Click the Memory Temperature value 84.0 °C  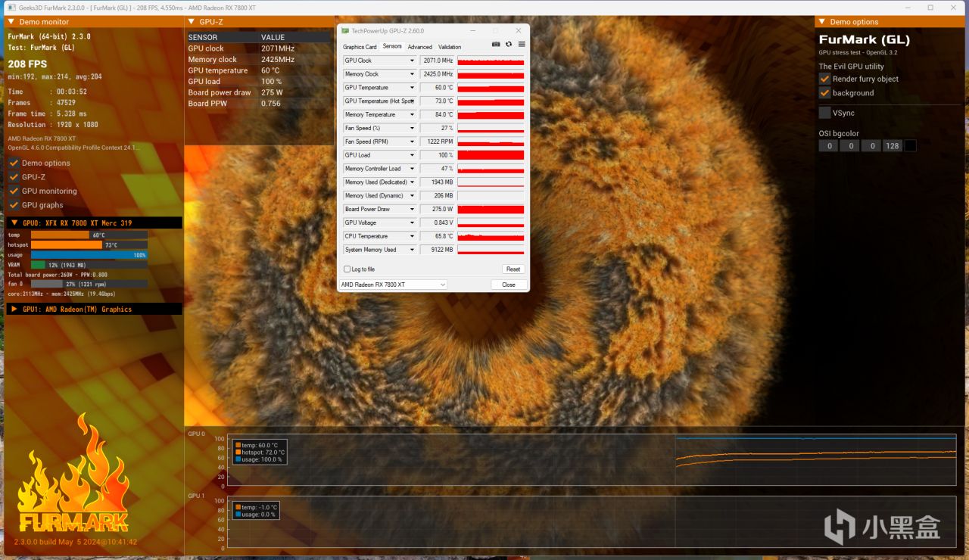tap(437, 115)
